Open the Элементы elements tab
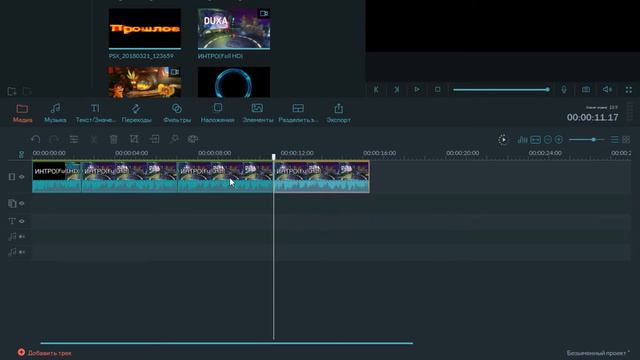 click(x=258, y=113)
